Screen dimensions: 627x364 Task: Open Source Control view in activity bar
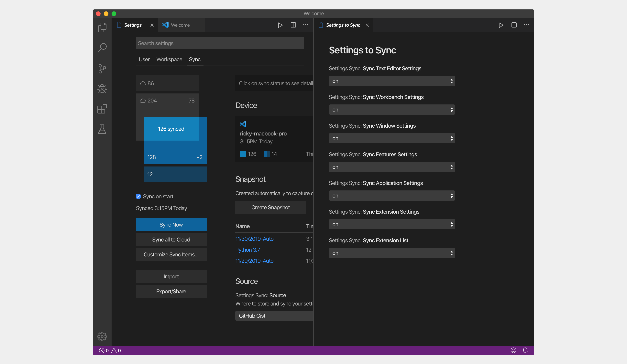point(102,69)
